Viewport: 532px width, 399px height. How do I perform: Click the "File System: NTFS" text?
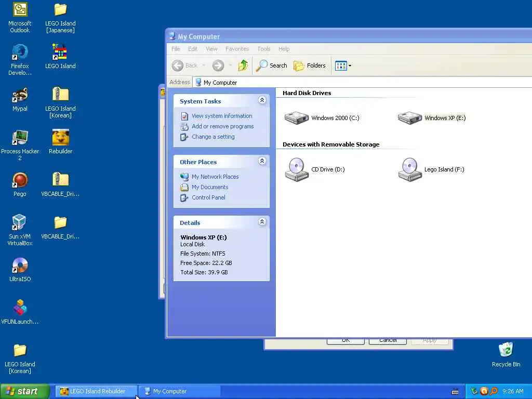tap(203, 254)
